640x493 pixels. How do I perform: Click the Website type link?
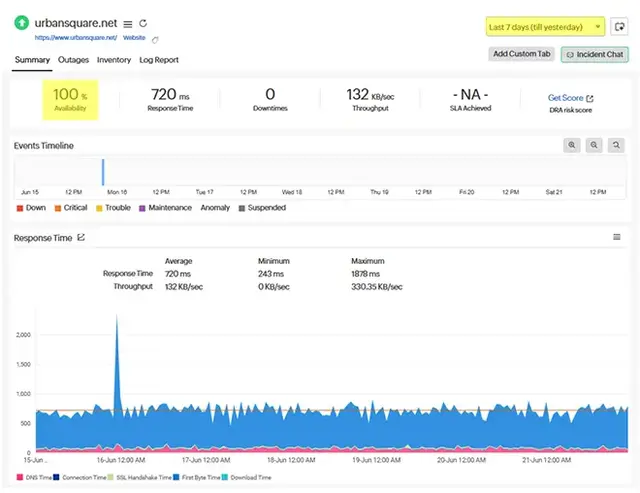tap(134, 38)
